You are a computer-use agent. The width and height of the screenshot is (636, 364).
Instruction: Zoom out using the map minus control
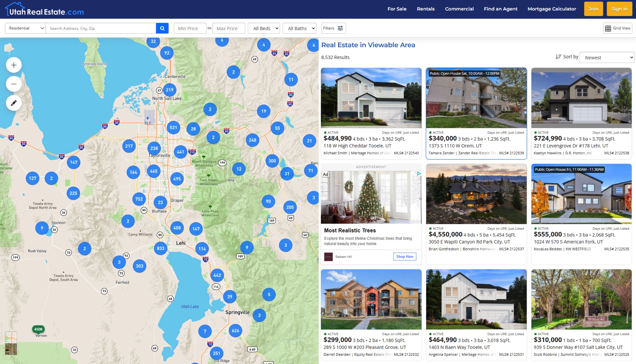(14, 84)
